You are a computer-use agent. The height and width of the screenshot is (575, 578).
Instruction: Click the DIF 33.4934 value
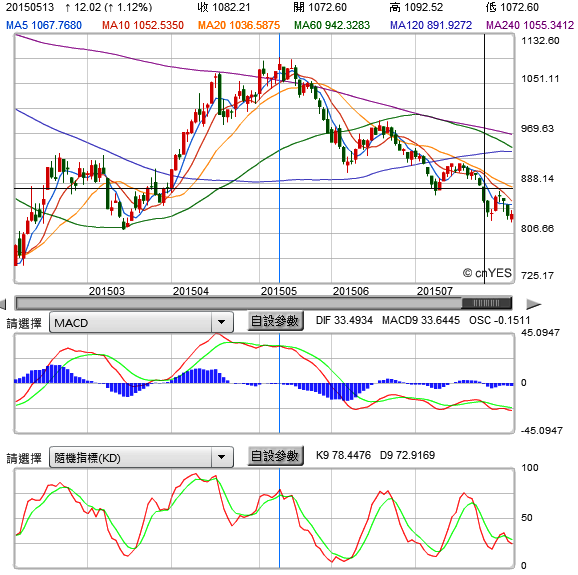point(344,320)
